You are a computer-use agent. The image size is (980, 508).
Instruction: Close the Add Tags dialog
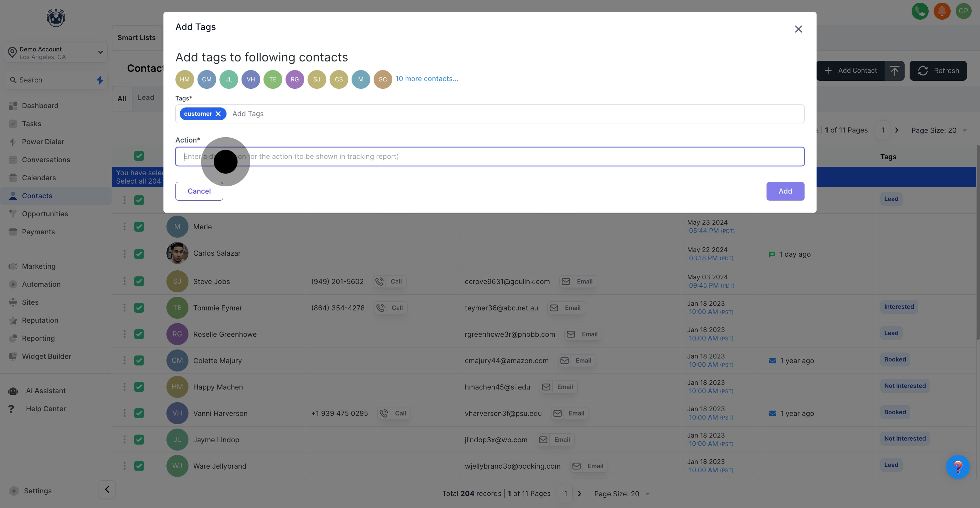click(x=798, y=29)
